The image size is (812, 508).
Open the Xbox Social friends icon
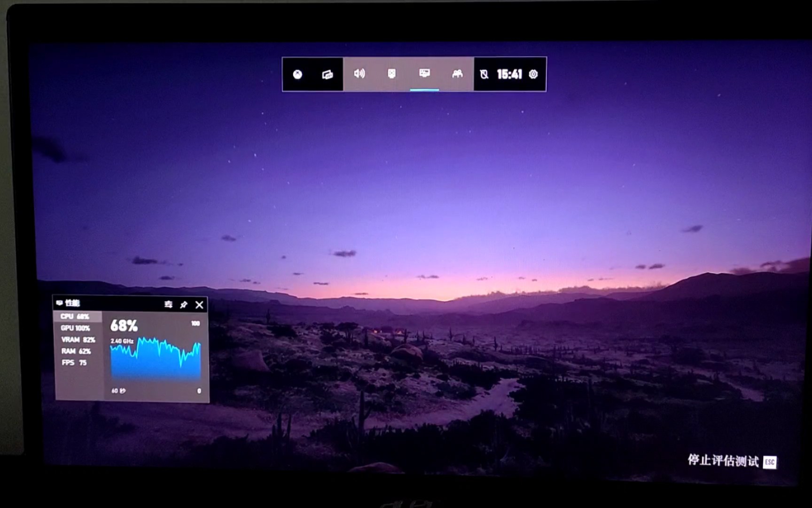[457, 74]
